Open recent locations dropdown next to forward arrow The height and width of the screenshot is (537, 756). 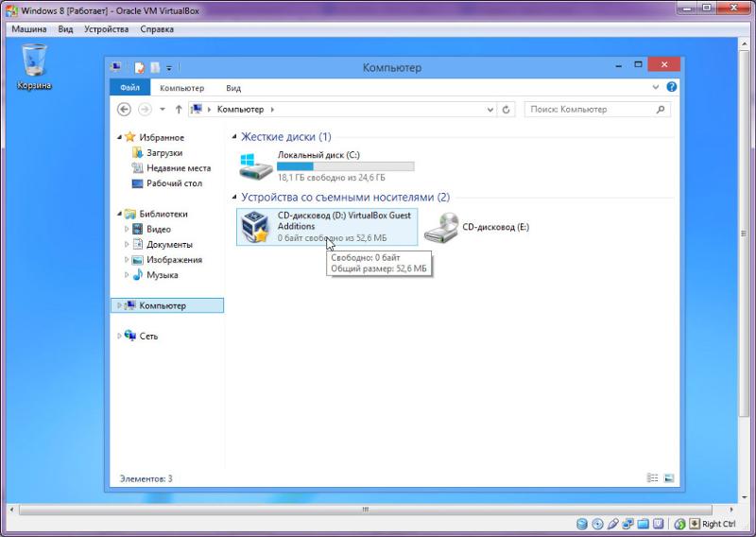point(163,110)
